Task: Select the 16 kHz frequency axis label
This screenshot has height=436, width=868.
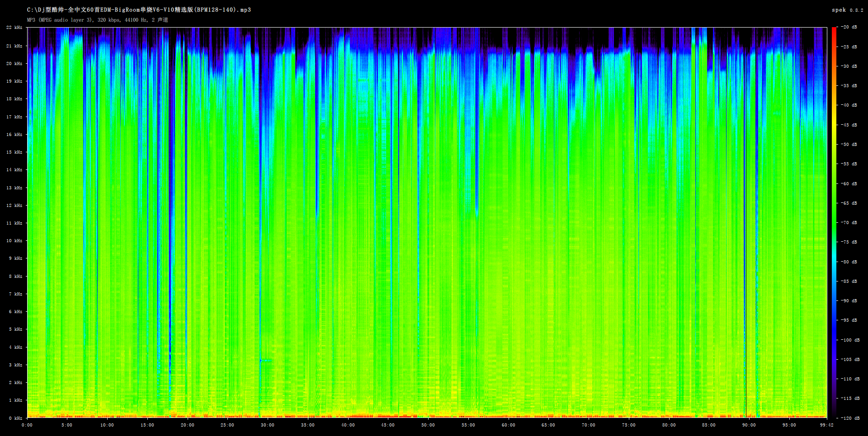Action: [14, 135]
